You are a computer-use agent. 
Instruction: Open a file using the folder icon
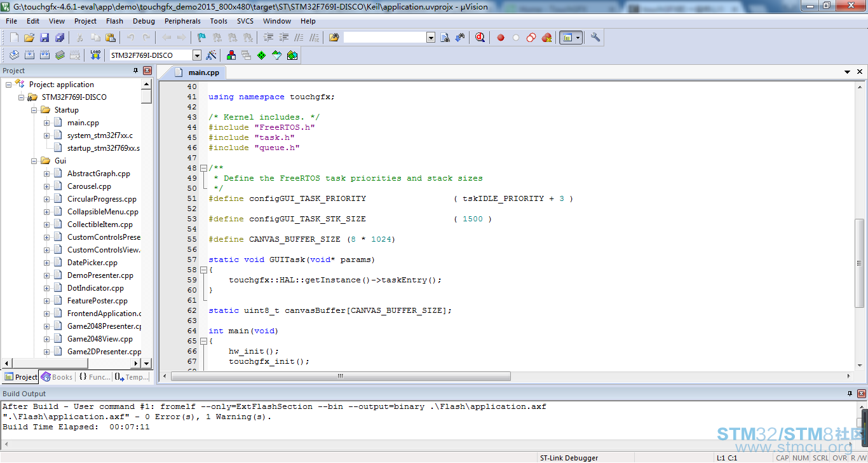(x=29, y=38)
